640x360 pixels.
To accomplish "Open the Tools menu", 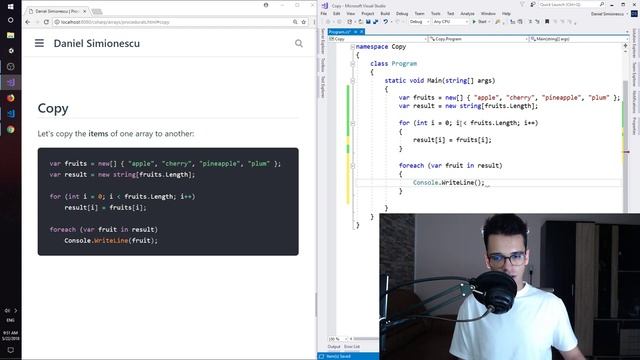I will 436,14.
